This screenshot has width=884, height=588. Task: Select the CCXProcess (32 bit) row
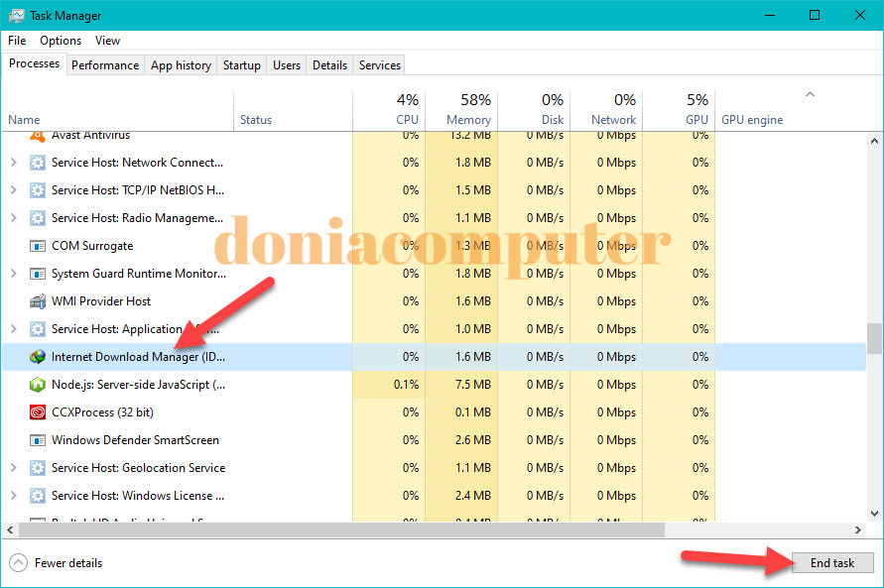[435, 412]
